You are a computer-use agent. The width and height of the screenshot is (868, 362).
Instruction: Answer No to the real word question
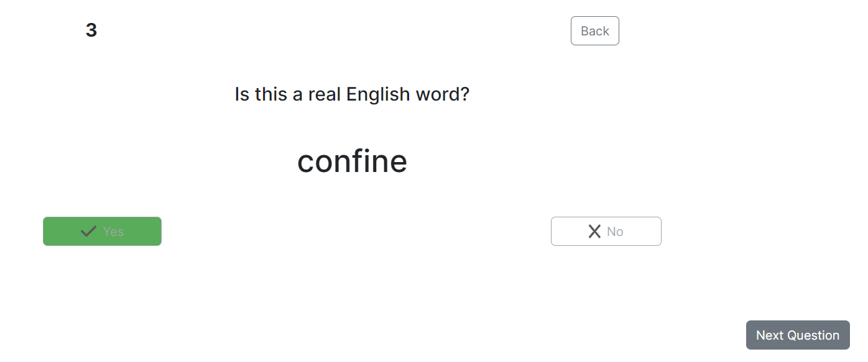[x=606, y=232]
